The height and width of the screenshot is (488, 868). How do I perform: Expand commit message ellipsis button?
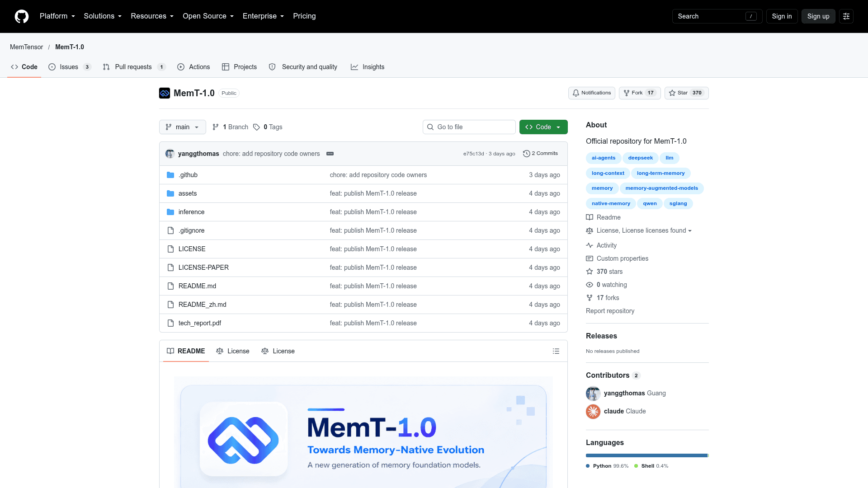(x=330, y=154)
